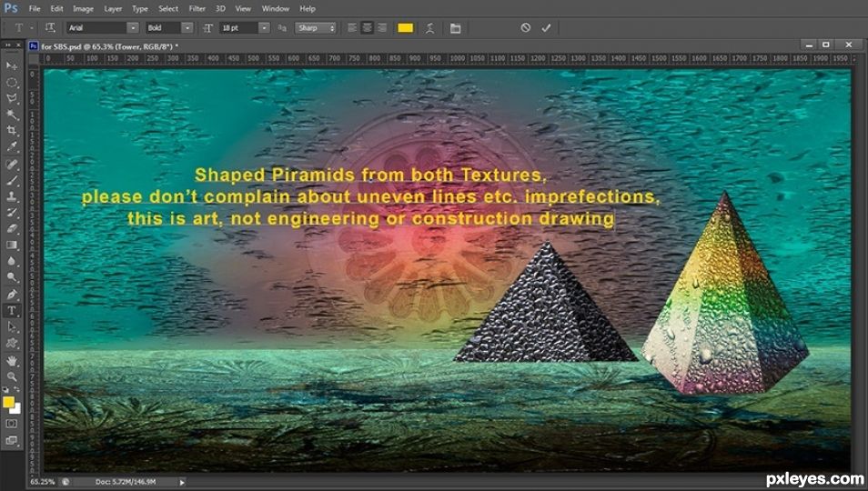868x491 pixels.
Task: Toggle Quick Mask mode
Action: (12, 424)
